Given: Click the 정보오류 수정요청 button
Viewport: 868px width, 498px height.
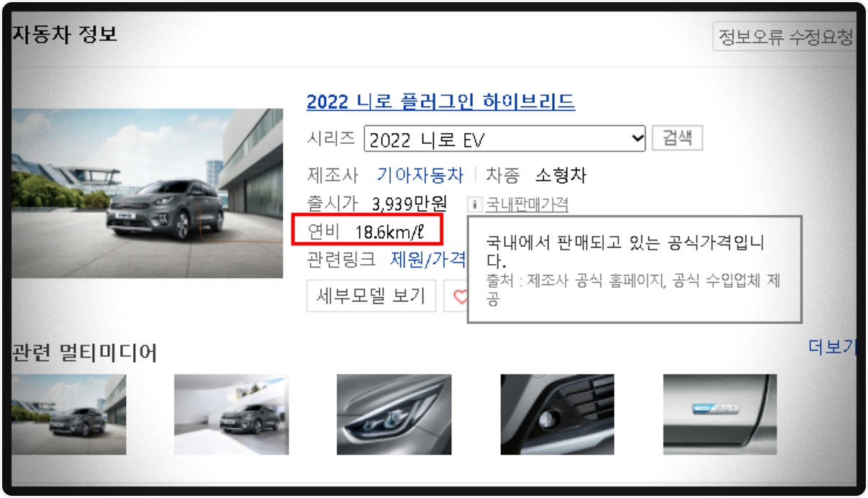Looking at the screenshot, I should coord(785,36).
